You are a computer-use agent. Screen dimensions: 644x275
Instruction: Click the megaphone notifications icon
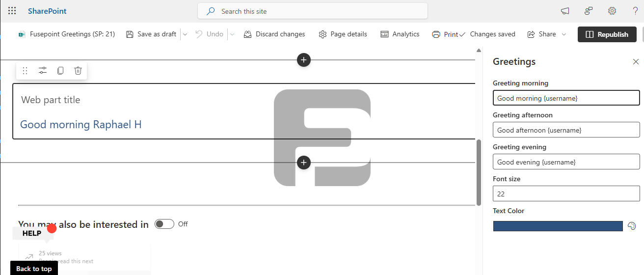click(x=565, y=11)
